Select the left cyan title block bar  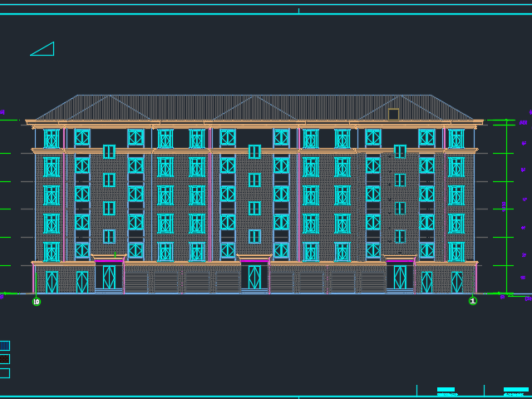point(446,390)
